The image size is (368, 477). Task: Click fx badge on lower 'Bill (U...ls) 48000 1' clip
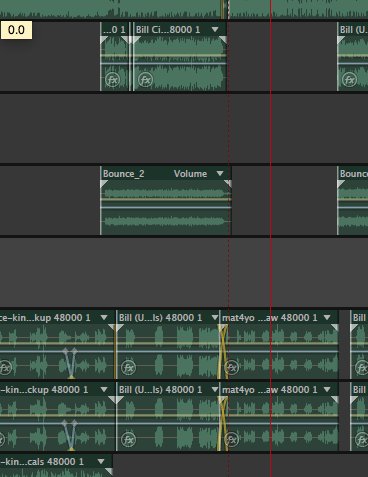128,439
